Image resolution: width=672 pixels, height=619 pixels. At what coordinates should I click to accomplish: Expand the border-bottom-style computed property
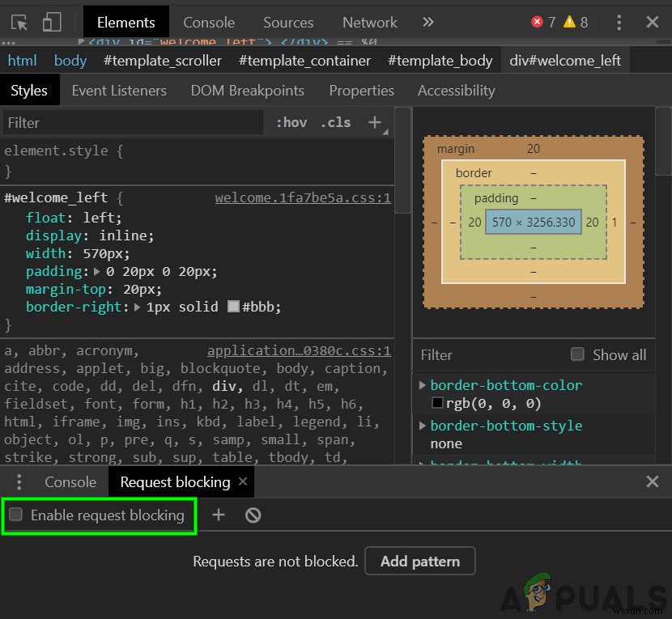click(423, 426)
